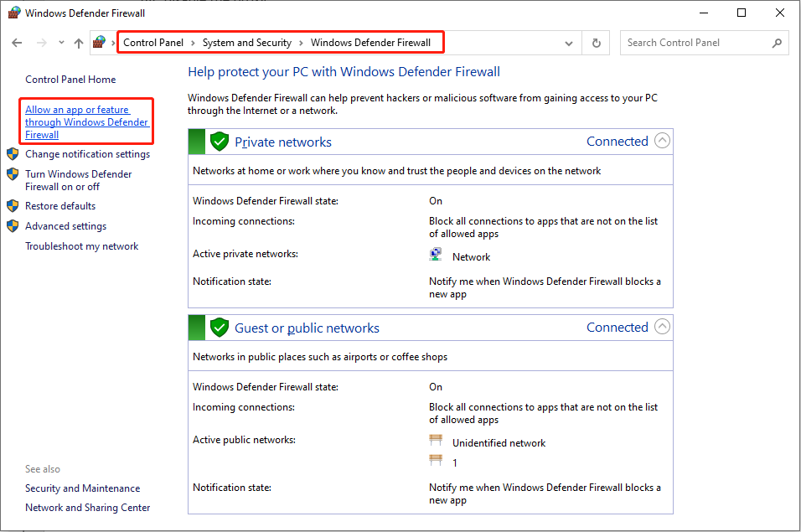This screenshot has width=801, height=532.
Task: Click the firewall icon in address bar
Action: (x=99, y=43)
